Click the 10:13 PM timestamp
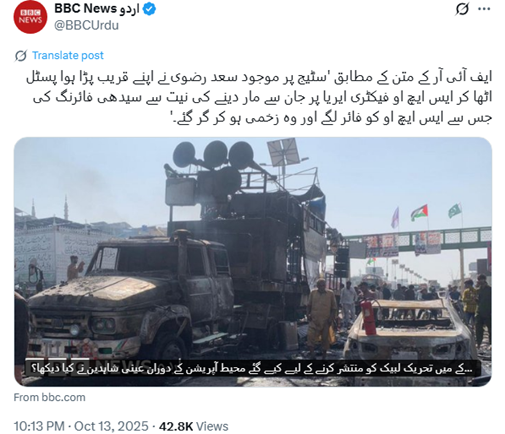The height and width of the screenshot is (434, 505). click(39, 426)
